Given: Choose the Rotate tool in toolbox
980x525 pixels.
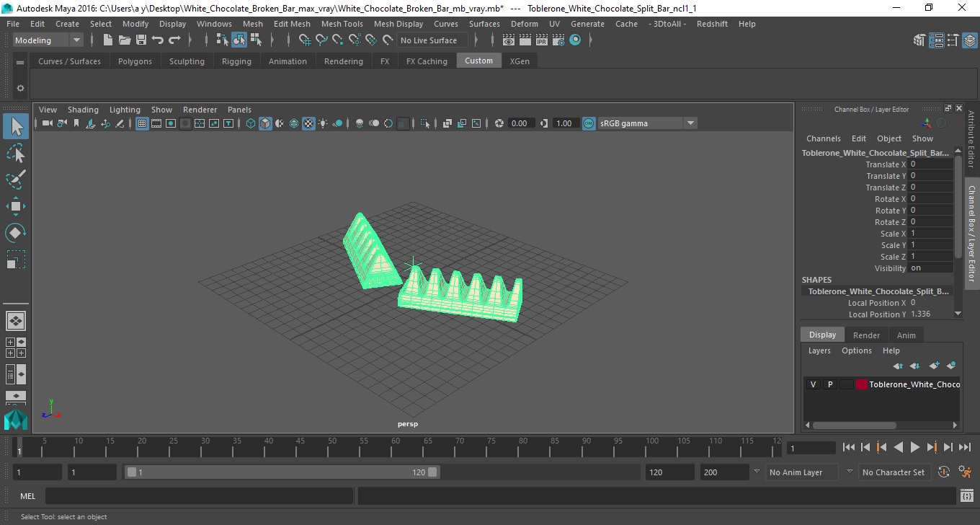Looking at the screenshot, I should (16, 233).
